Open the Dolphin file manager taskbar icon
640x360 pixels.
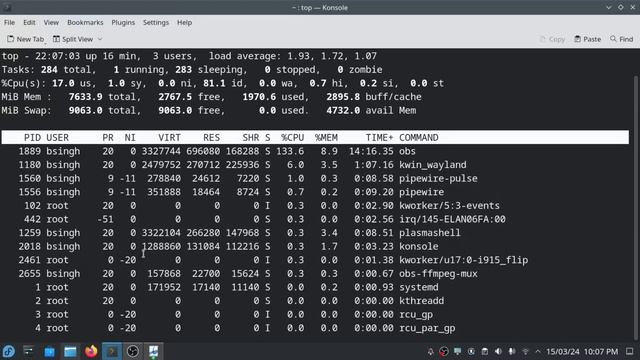[70, 351]
